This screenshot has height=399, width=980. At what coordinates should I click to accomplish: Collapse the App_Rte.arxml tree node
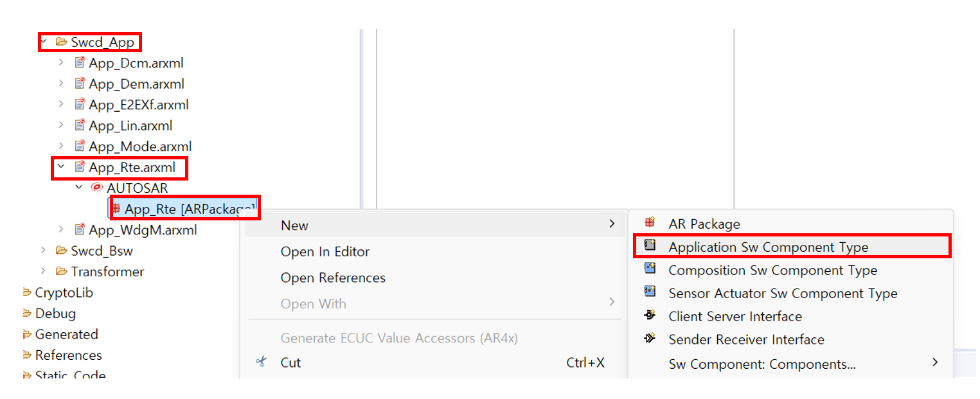coord(61,167)
